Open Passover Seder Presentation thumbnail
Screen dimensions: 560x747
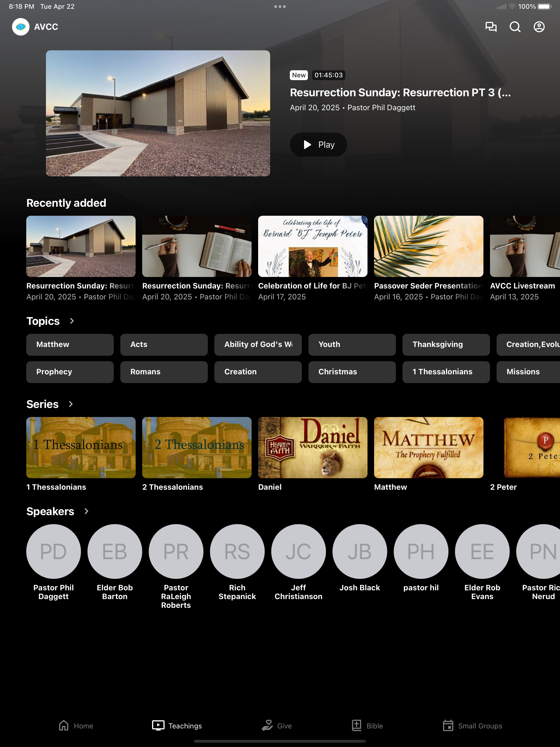tap(428, 246)
